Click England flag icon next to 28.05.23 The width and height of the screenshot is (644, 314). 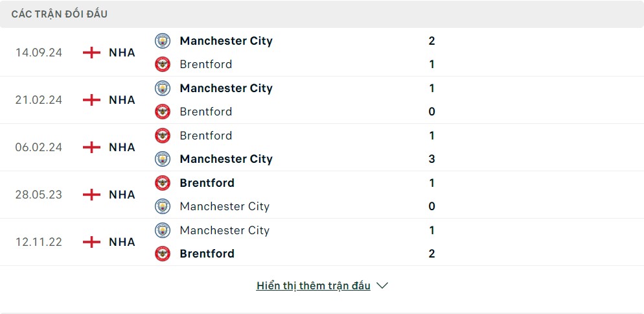point(91,195)
